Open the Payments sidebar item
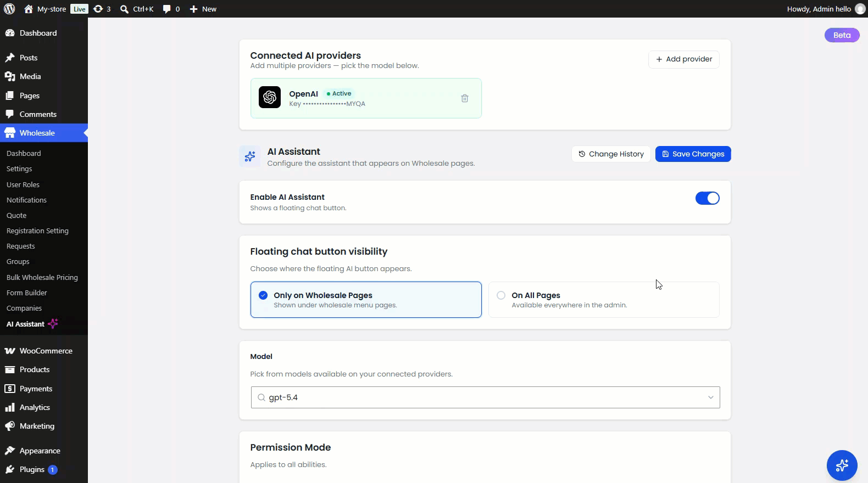Viewport: 868px width, 483px height. 36,389
